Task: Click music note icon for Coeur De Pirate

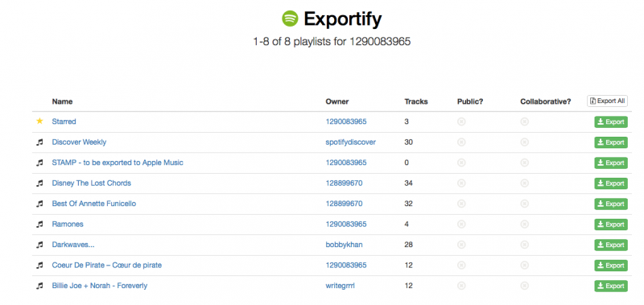Action: [x=39, y=266]
